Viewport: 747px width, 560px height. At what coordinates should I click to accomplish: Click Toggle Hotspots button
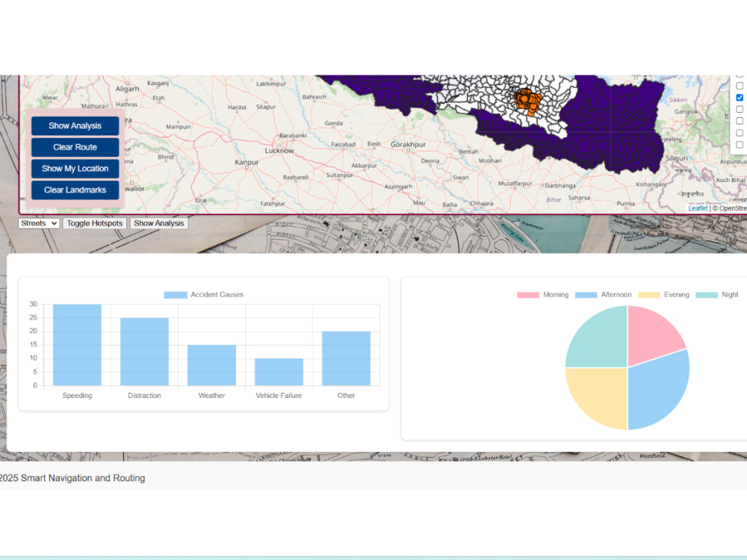point(95,223)
